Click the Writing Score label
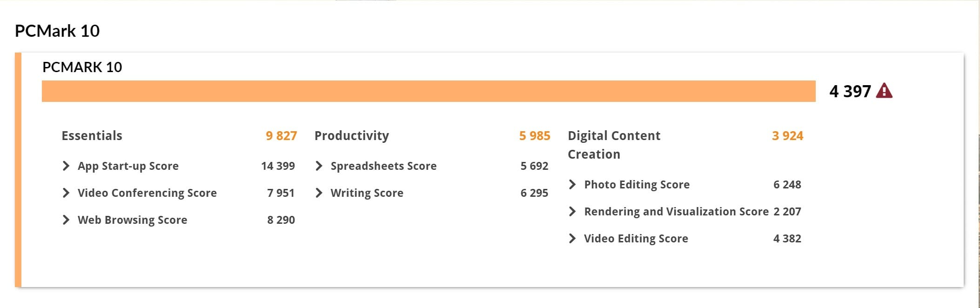980x308 pixels. click(x=367, y=193)
